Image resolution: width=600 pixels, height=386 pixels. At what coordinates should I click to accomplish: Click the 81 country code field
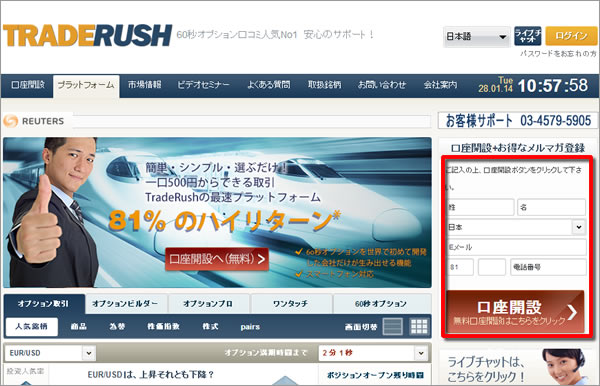[x=461, y=267]
